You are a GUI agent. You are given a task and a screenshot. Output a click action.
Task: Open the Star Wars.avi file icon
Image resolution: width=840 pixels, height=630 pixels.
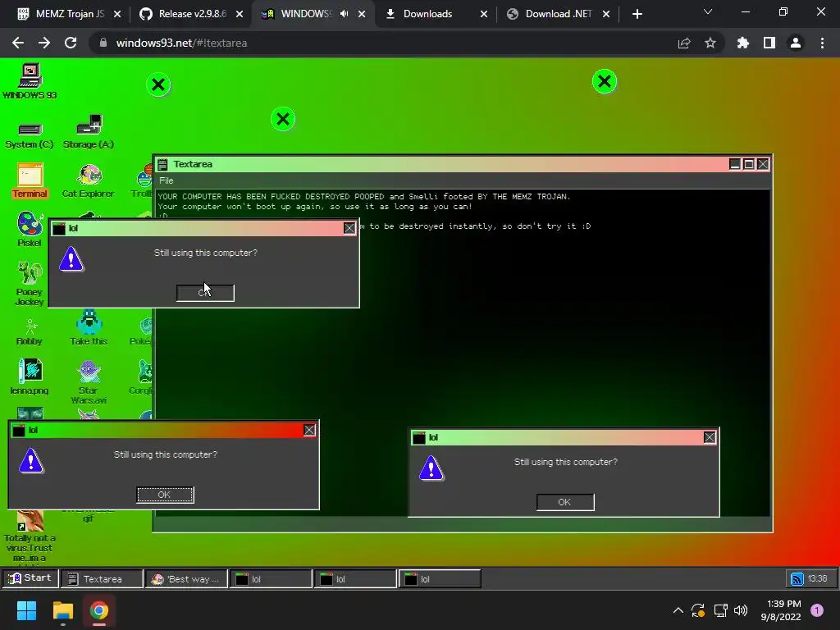click(89, 381)
